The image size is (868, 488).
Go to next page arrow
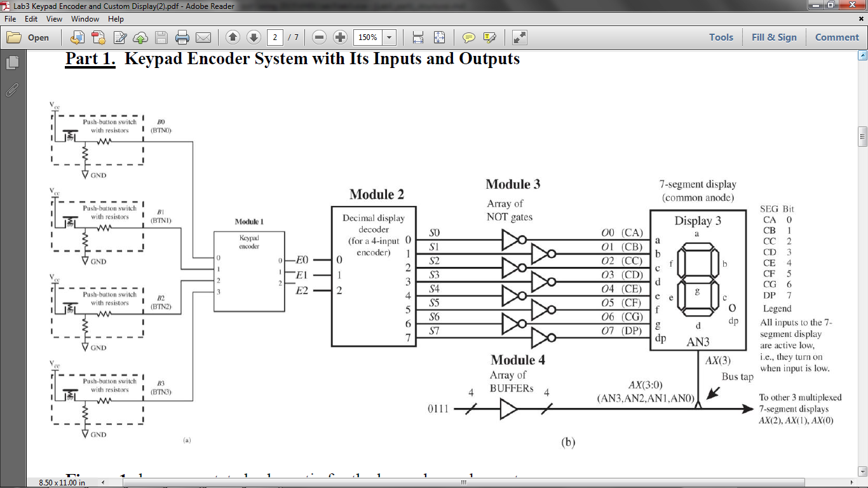pyautogui.click(x=254, y=37)
